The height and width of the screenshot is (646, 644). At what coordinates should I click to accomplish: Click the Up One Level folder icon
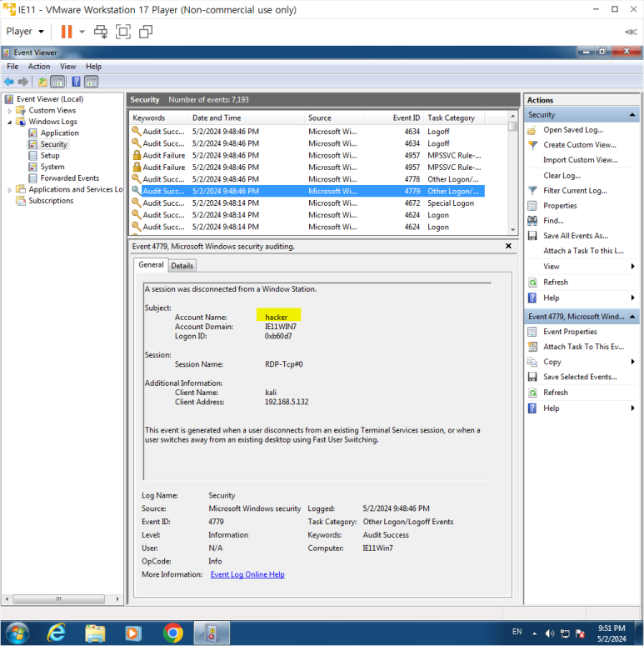pos(42,82)
